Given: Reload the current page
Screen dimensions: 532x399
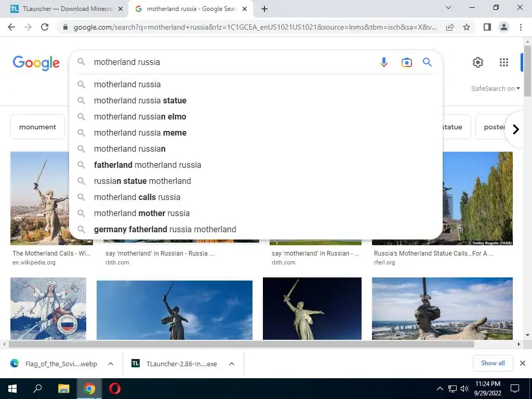Looking at the screenshot, I should pyautogui.click(x=45, y=27).
